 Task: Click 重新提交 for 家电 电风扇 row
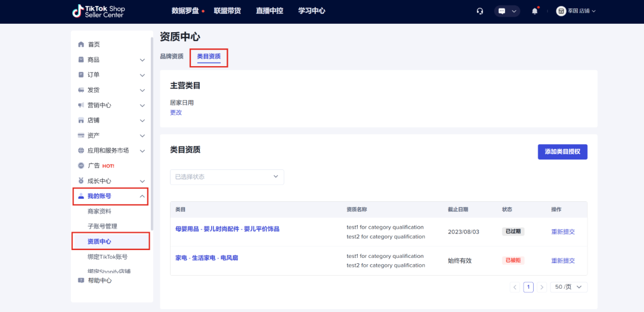(x=563, y=260)
